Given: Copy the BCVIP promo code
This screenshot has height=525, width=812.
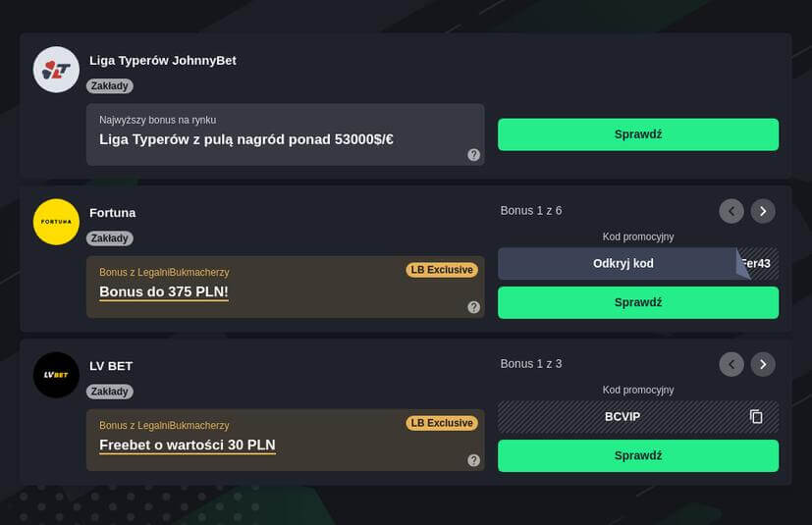Looking at the screenshot, I should (x=756, y=417).
